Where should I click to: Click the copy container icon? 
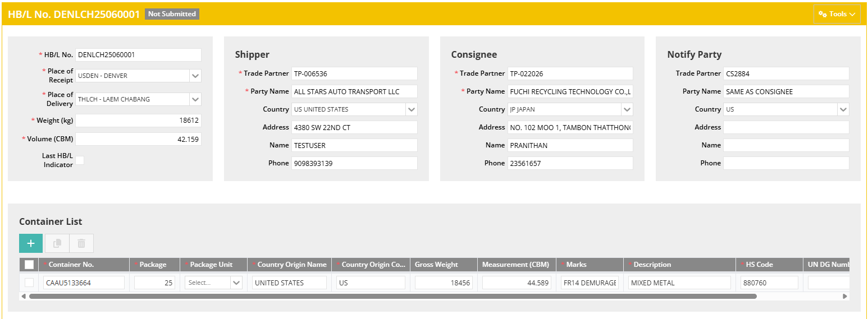[x=57, y=243]
